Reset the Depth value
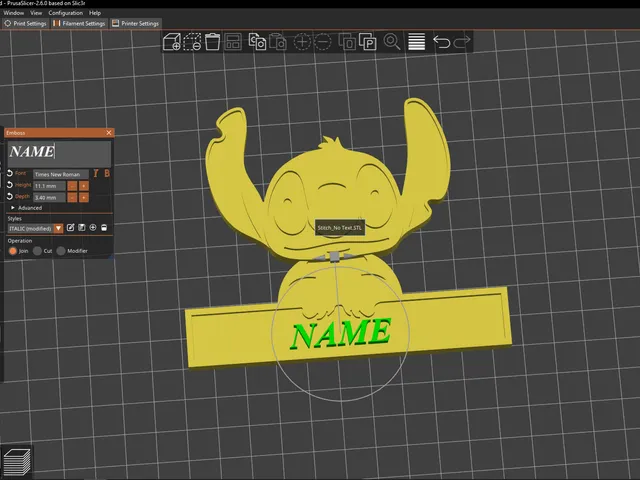Screen dimensions: 640x480 click(10, 197)
